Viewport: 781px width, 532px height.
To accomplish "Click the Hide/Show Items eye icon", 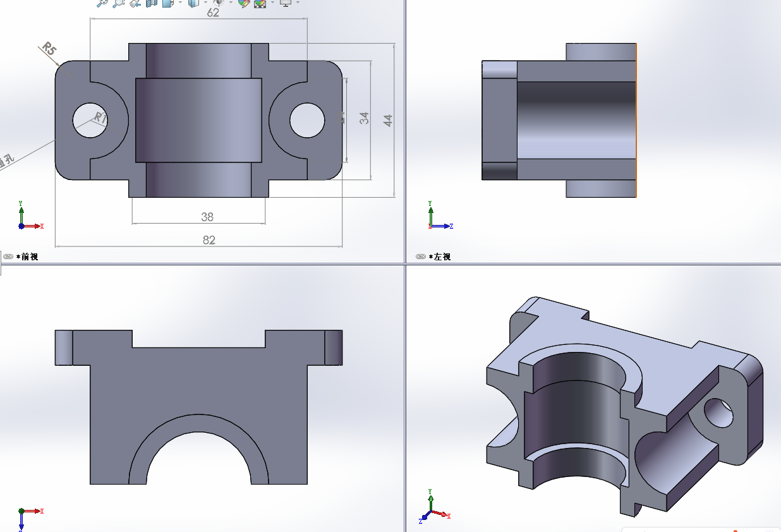I will pos(219,3).
